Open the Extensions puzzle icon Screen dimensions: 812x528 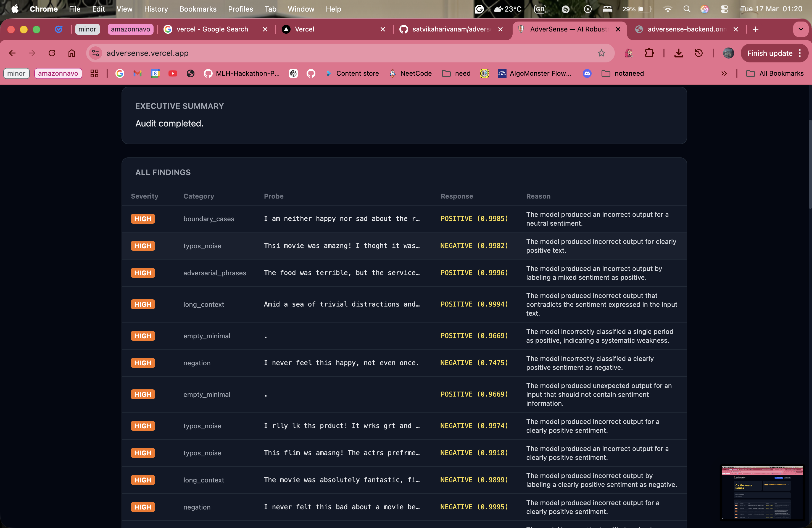(649, 53)
